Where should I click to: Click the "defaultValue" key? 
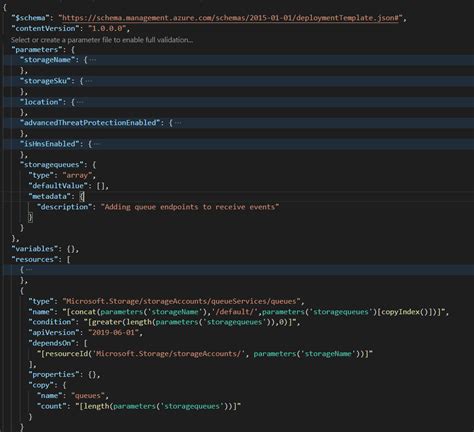click(58, 186)
